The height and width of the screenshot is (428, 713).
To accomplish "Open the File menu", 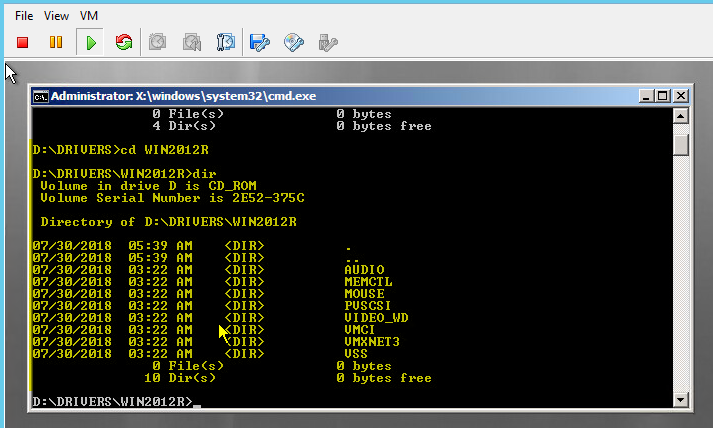I will (24, 16).
